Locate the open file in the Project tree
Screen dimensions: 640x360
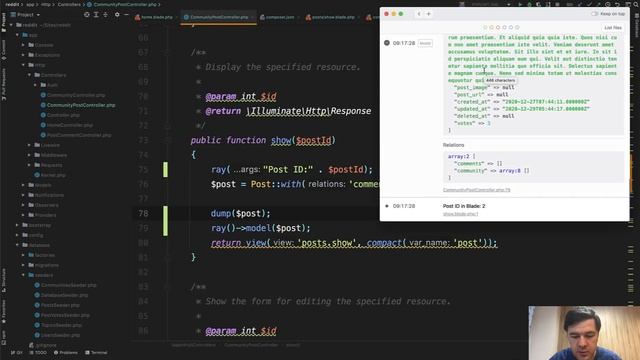click(87, 15)
